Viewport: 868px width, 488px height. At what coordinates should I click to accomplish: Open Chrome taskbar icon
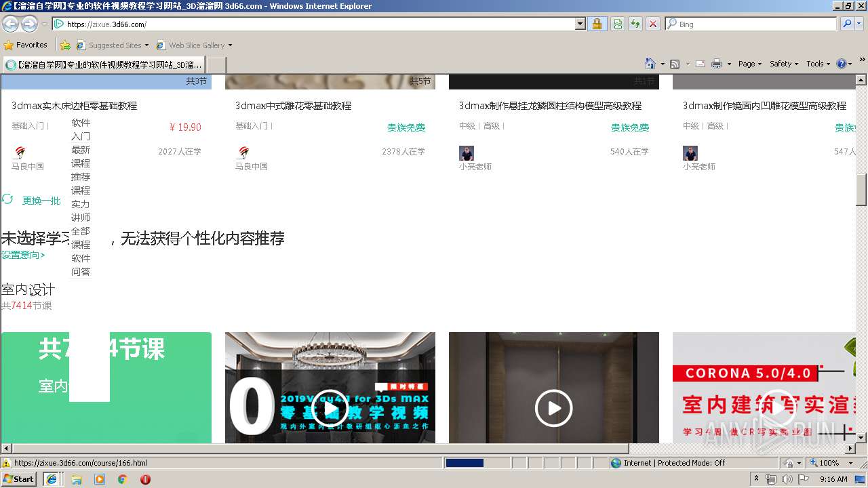tap(123, 479)
